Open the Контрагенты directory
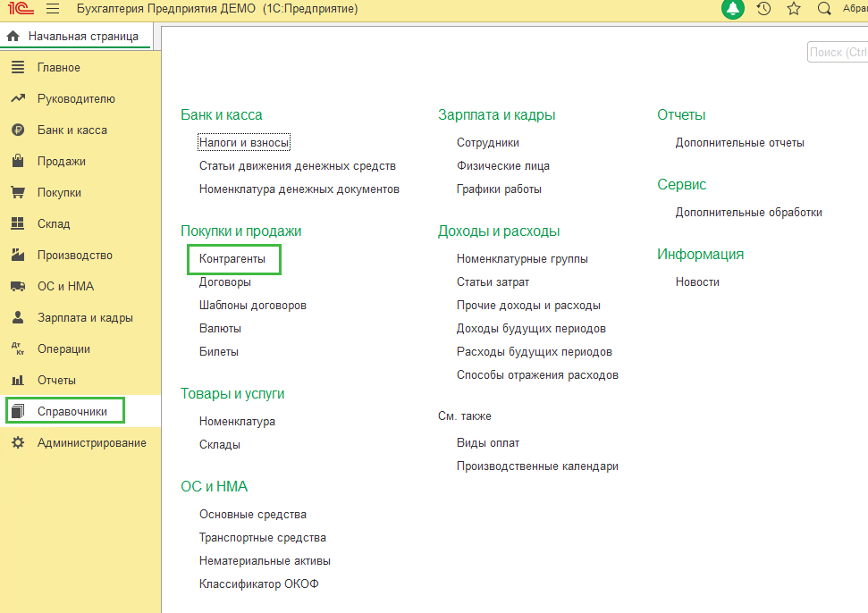 click(x=232, y=259)
